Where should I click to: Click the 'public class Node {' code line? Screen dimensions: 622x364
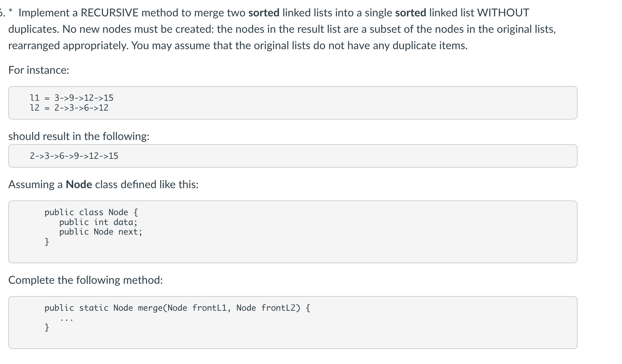point(92,212)
